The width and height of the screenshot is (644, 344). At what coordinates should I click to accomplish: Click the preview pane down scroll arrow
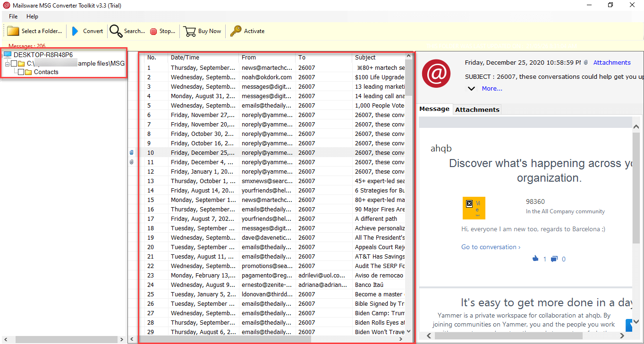coord(636,322)
